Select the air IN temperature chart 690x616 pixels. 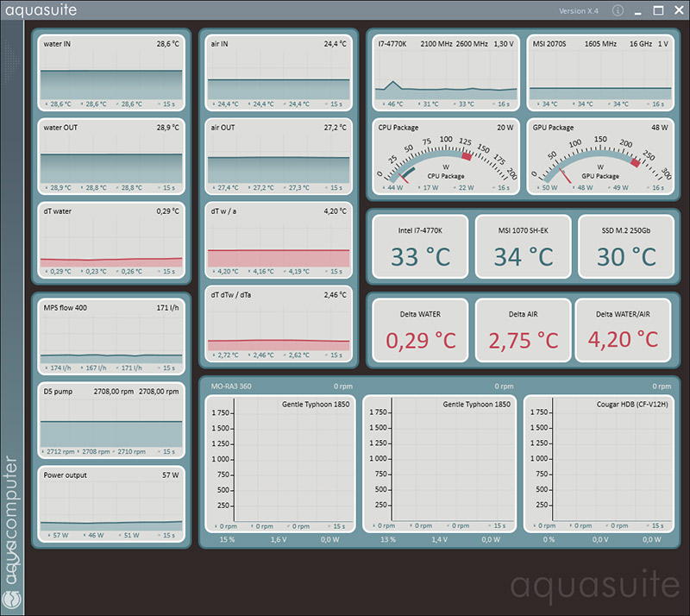279,73
